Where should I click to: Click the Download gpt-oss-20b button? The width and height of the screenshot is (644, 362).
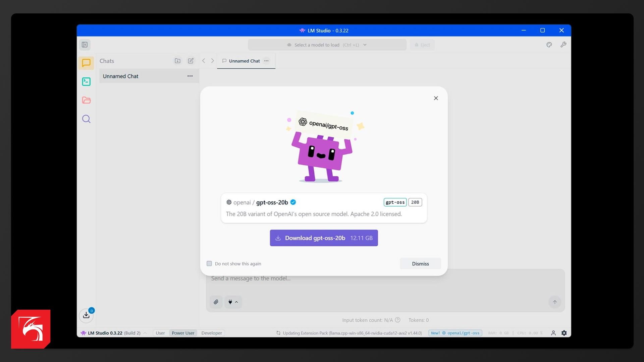[324, 238]
